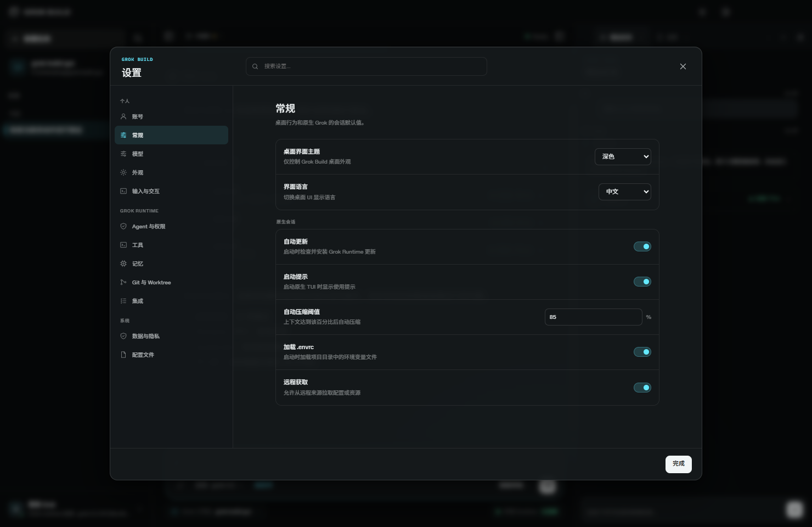Select the 常规 sidebar item
Viewport: 812px width, 527px height.
pos(171,135)
